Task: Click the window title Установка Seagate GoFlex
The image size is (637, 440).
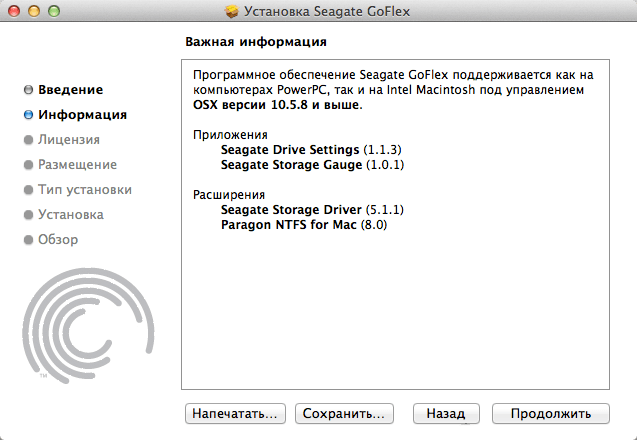Action: [327, 11]
